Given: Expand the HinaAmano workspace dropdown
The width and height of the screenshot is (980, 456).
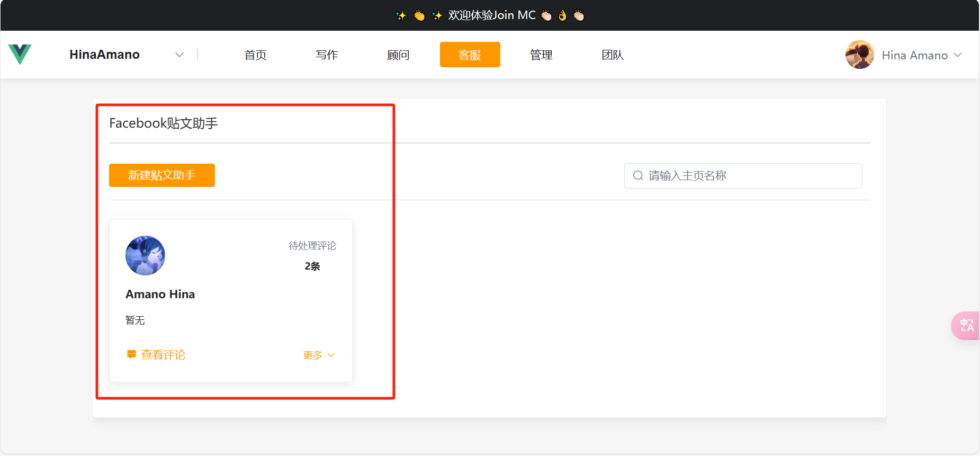Looking at the screenshot, I should pyautogui.click(x=179, y=55).
